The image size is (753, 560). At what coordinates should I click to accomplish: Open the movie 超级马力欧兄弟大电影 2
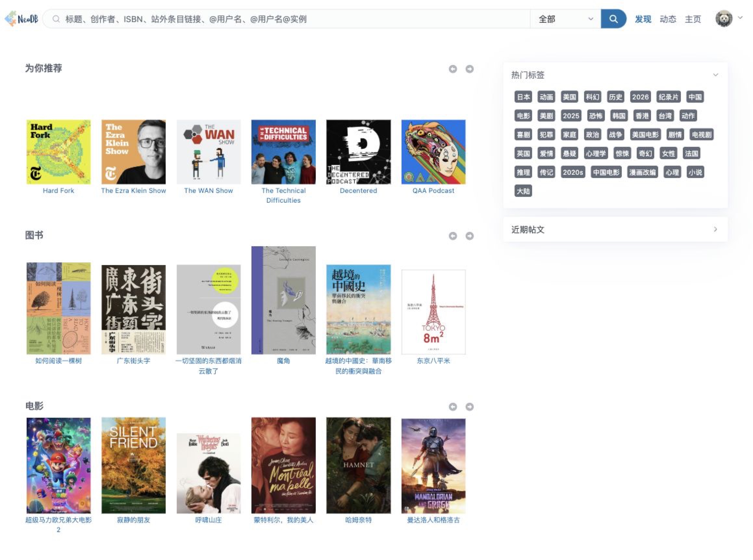point(58,524)
